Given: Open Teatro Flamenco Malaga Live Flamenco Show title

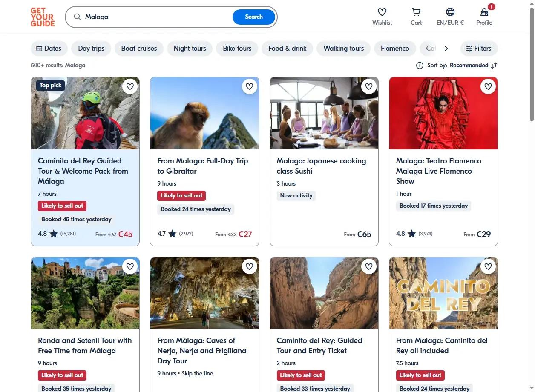Looking at the screenshot, I should click(439, 171).
